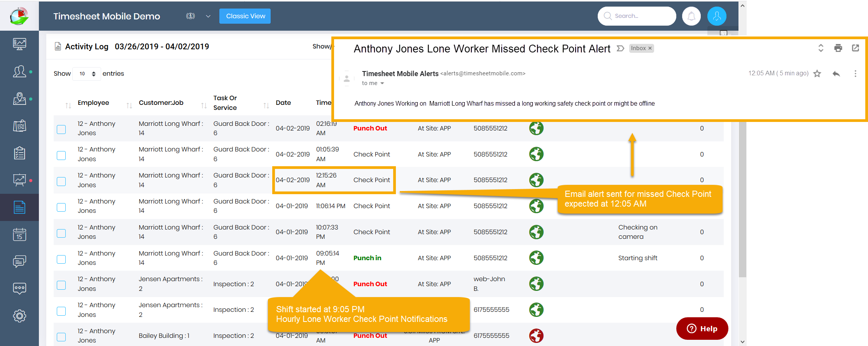
Task: Click phone number 6175555555 in Bailey Building row
Action: click(x=491, y=336)
